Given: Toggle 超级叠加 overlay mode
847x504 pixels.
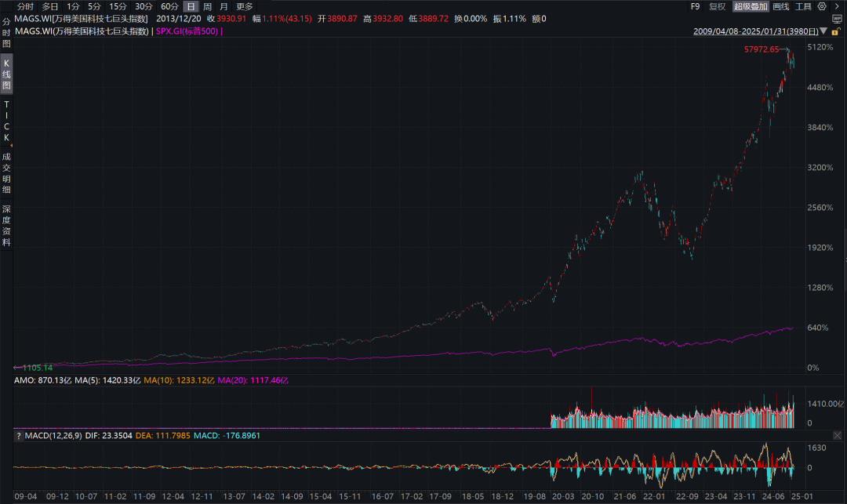Looking at the screenshot, I should tap(751, 6).
